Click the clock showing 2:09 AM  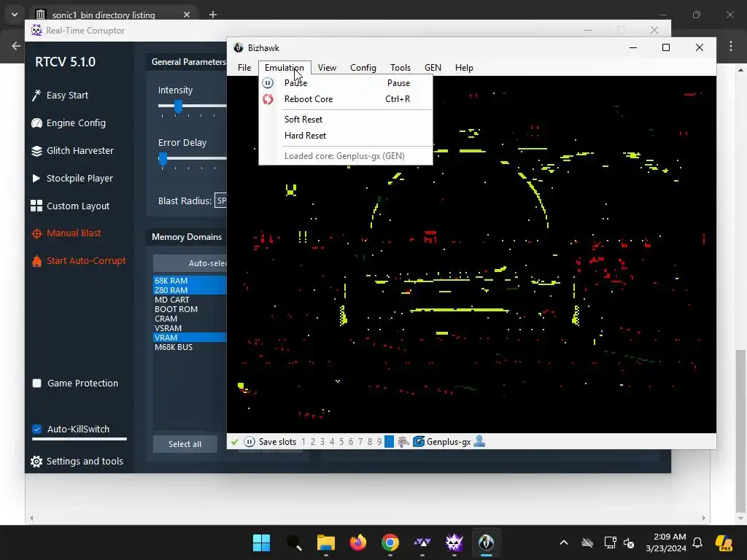(x=670, y=537)
